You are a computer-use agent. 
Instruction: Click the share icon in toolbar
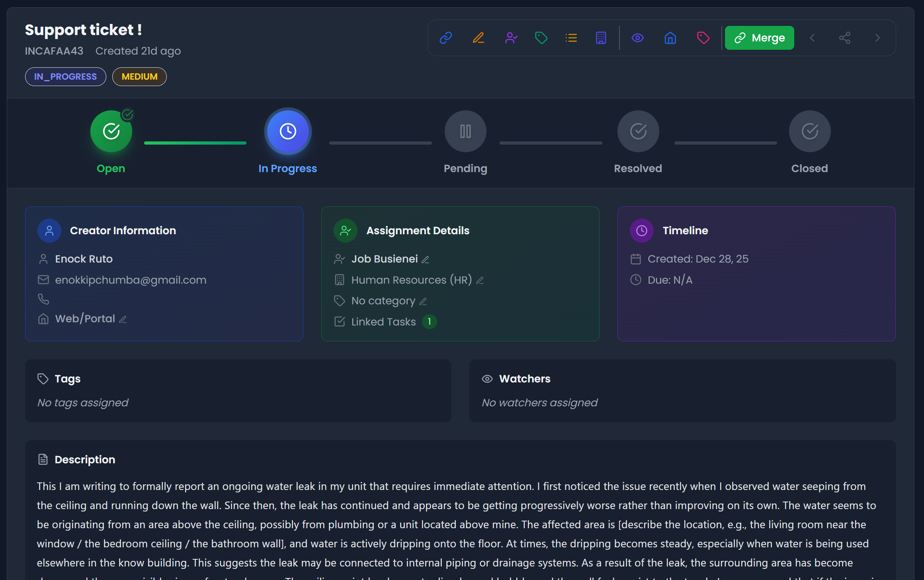844,38
